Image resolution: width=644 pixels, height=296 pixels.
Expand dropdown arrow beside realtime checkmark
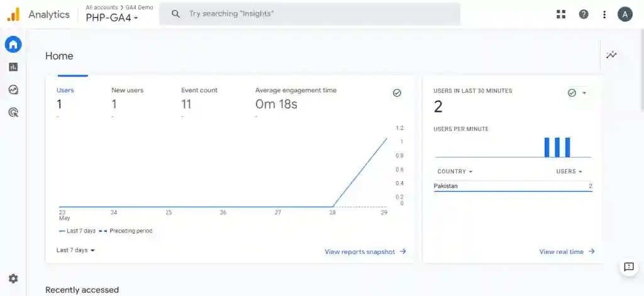[x=584, y=93]
